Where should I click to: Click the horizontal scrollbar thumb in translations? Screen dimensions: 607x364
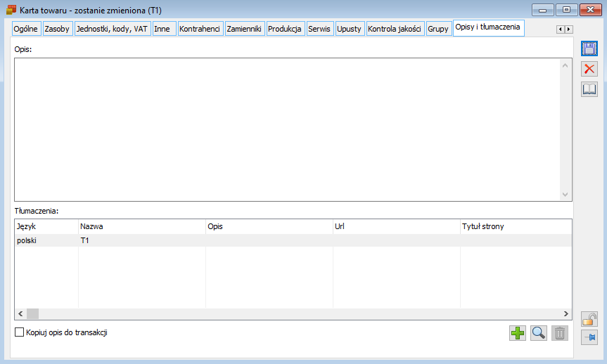click(32, 313)
